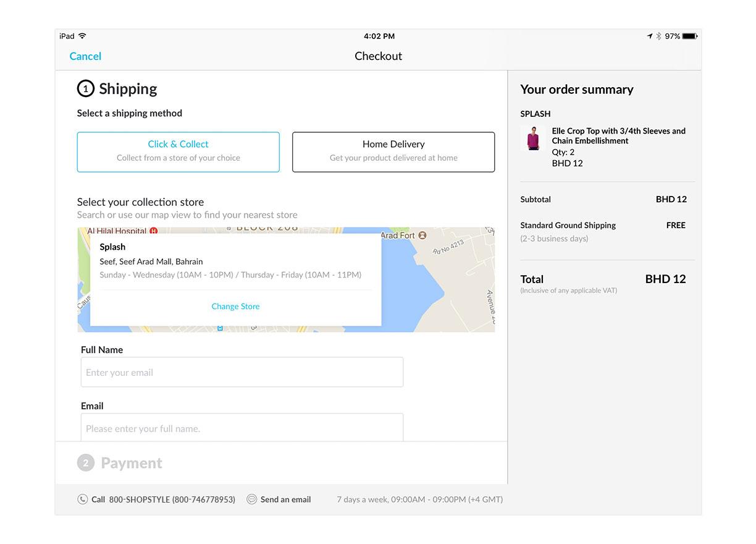This screenshot has height=544, width=756.
Task: Click the 2-3 business days note
Action: click(x=554, y=239)
